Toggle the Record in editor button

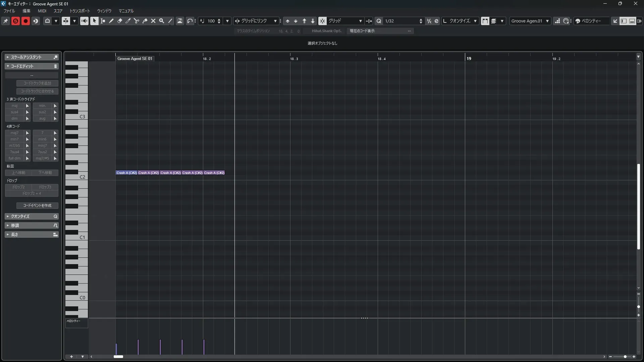coord(25,21)
